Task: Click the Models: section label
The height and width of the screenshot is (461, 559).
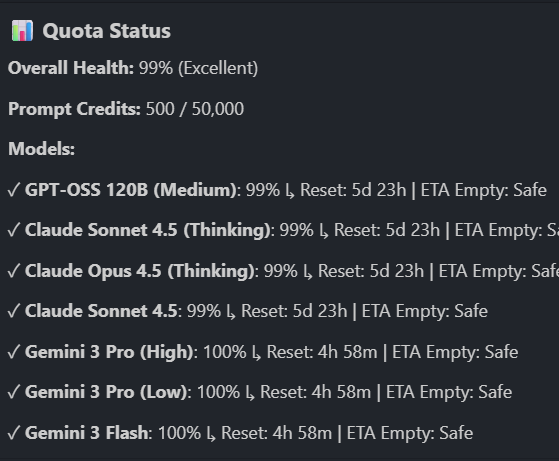Action: pyautogui.click(x=41, y=149)
